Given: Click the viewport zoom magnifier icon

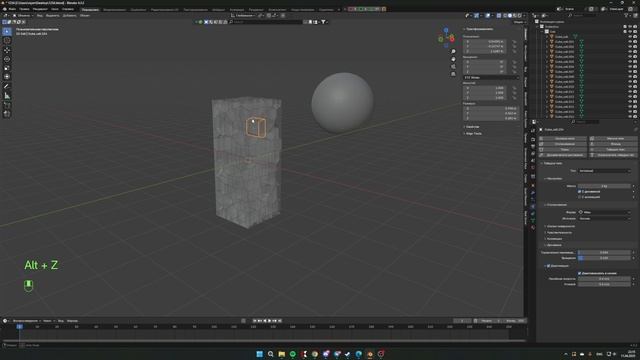Looking at the screenshot, I should [x=453, y=52].
